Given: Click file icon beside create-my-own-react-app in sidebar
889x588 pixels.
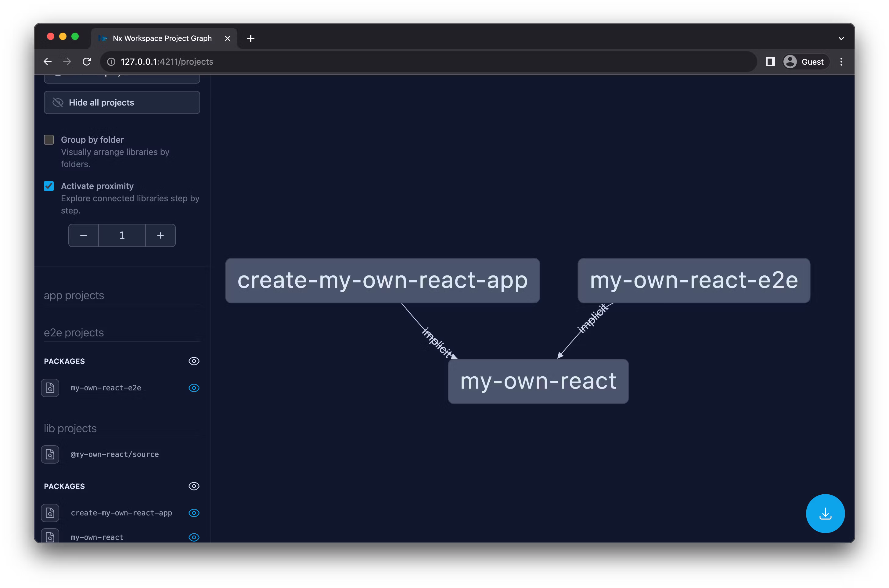Looking at the screenshot, I should [50, 513].
